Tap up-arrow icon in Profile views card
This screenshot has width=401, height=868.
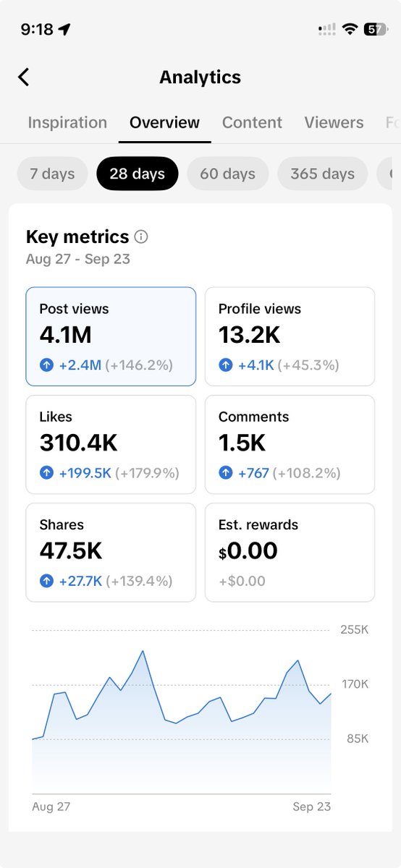tap(226, 365)
